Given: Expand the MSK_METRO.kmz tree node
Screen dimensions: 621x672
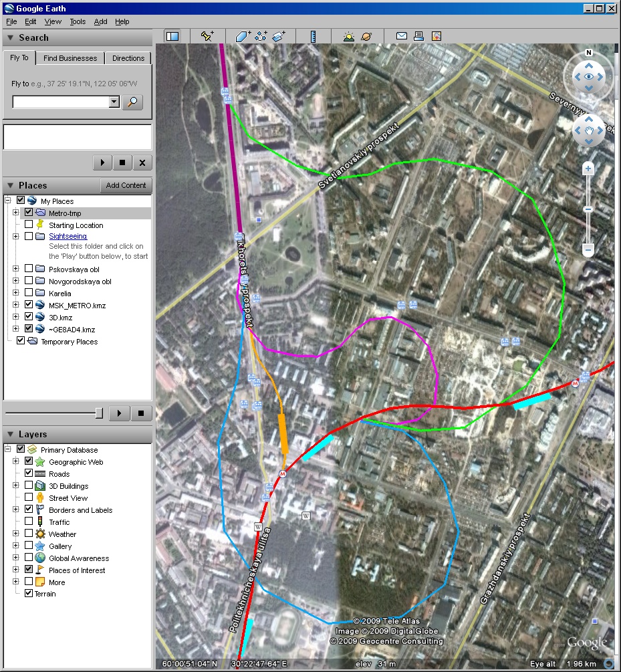Looking at the screenshot, I should (x=15, y=306).
